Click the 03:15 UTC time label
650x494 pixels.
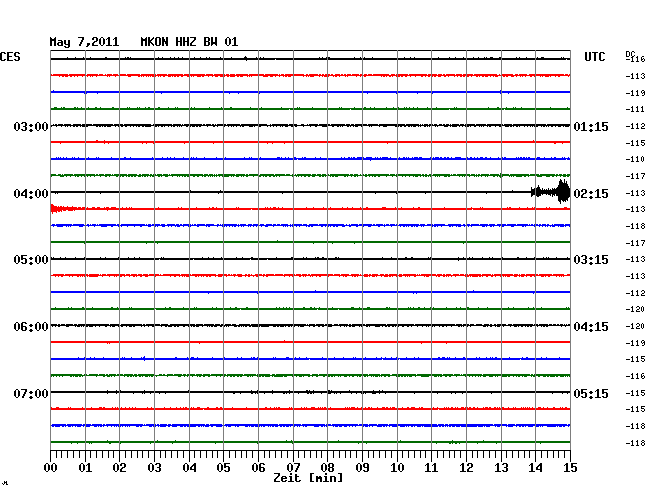(591, 260)
